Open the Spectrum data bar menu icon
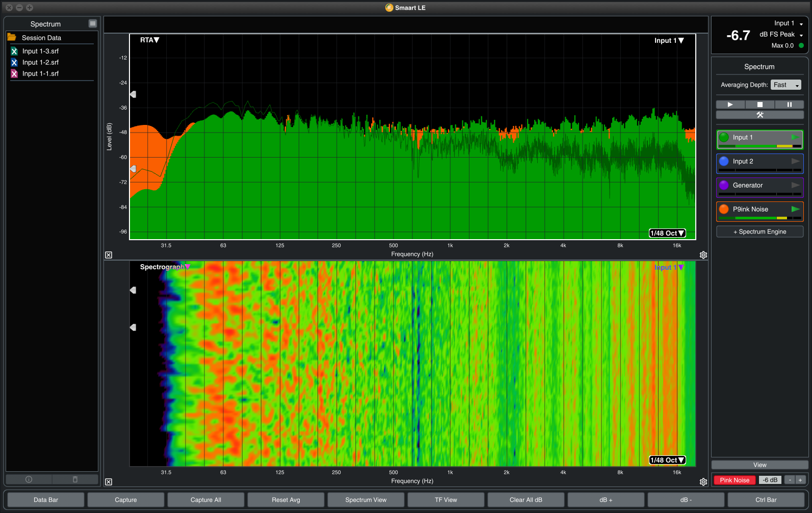 click(92, 23)
